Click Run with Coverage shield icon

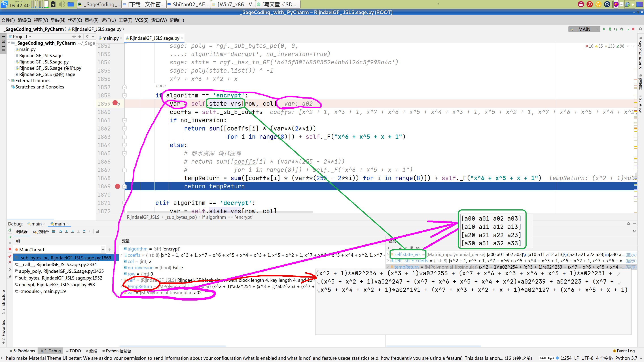[616, 29]
